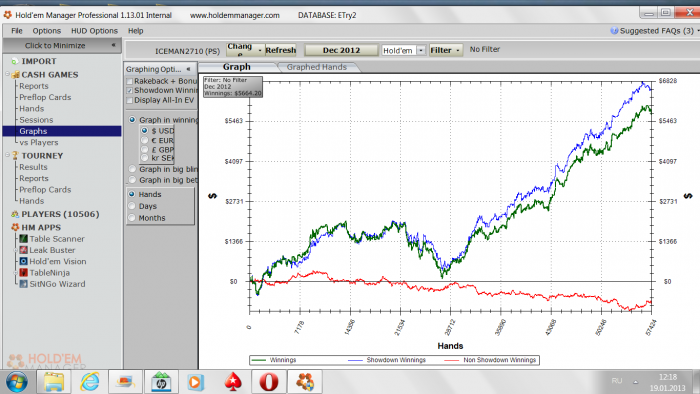
Task: Open the SitNGo Wizard icon
Action: tap(24, 284)
